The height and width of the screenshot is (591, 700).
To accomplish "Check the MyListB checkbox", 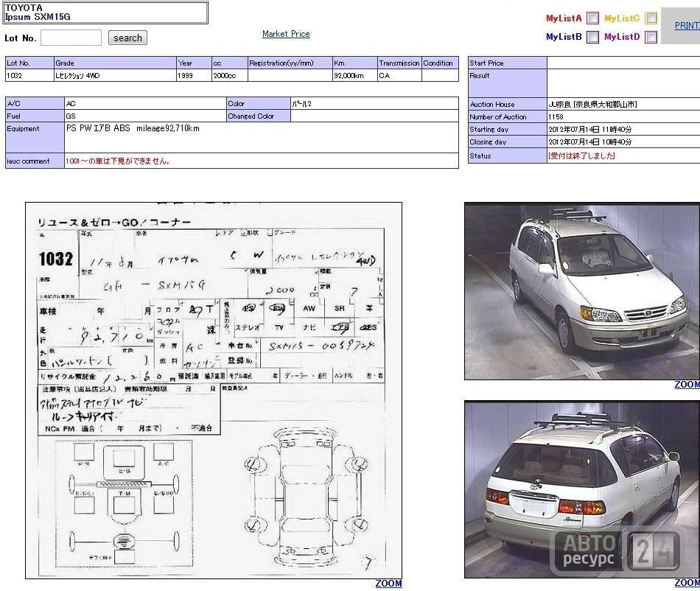I will click(593, 37).
